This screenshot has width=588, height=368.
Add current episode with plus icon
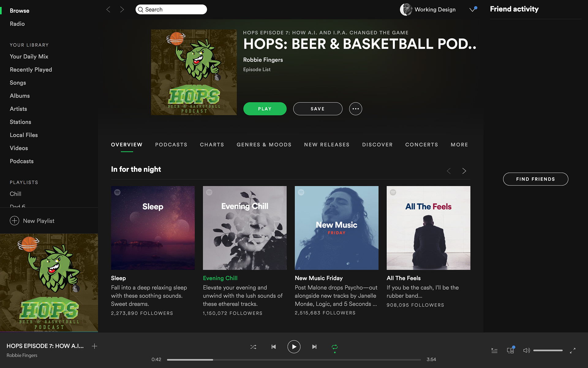(94, 346)
